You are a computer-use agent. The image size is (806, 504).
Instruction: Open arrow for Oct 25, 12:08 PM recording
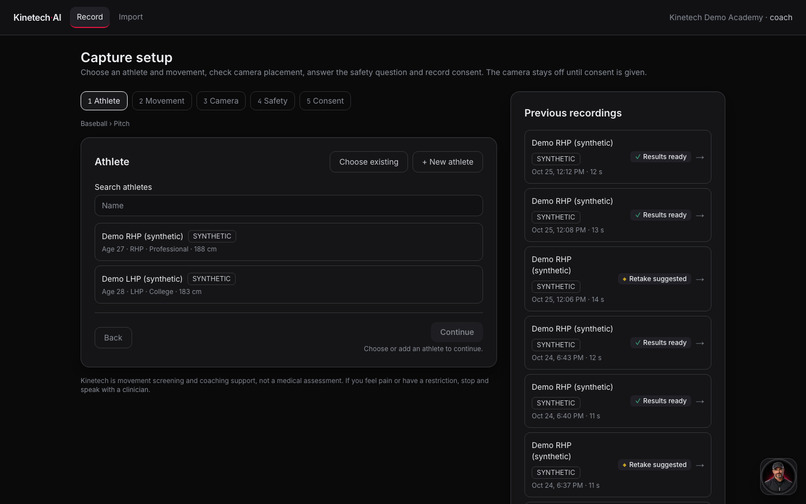pyautogui.click(x=700, y=215)
